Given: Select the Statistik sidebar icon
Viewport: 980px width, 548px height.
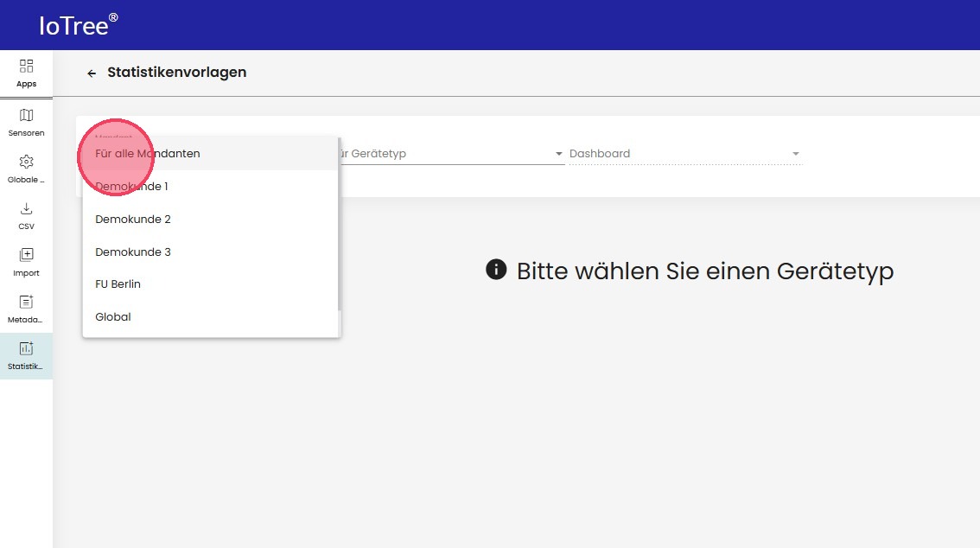Looking at the screenshot, I should click(26, 349).
